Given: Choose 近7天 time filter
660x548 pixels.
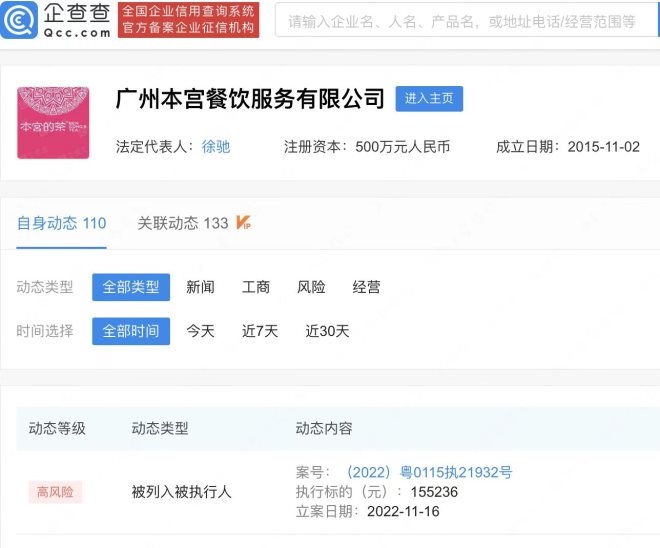Looking at the screenshot, I should tap(260, 331).
